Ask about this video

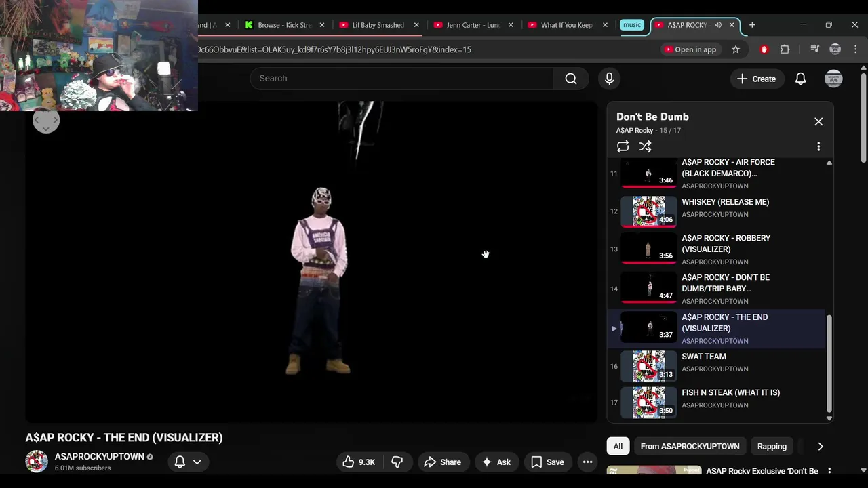(496, 462)
